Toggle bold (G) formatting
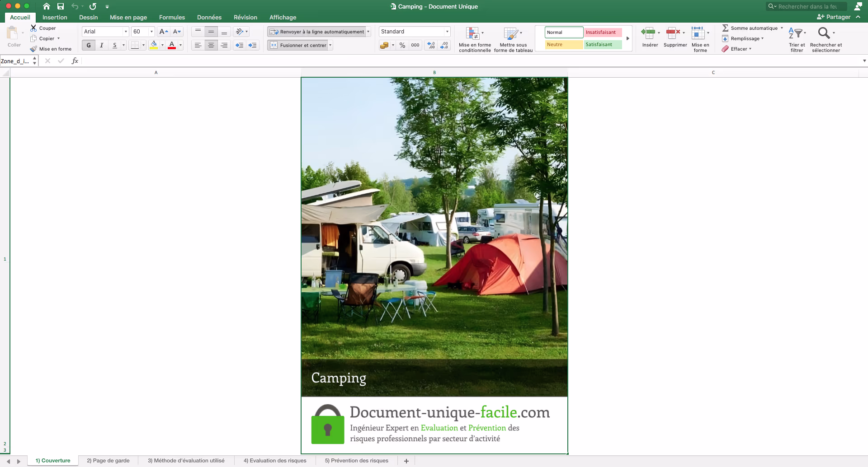 coord(89,45)
